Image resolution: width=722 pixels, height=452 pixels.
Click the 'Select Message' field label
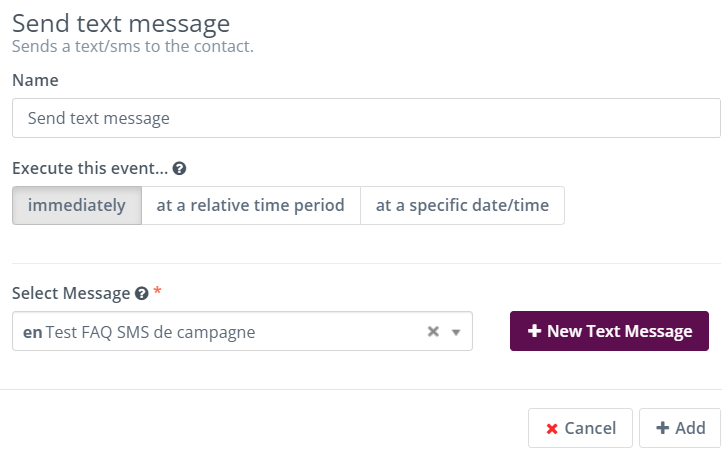pos(71,293)
